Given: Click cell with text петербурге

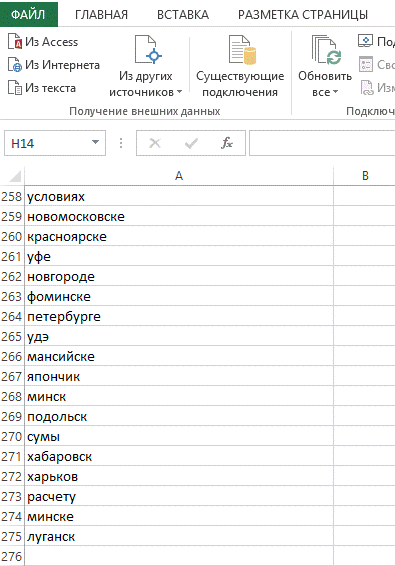Looking at the screenshot, I should pos(179,317).
